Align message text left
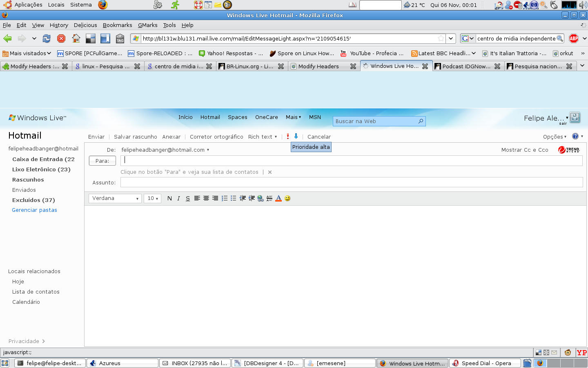Screen dimensions: 588x368 tap(197, 198)
